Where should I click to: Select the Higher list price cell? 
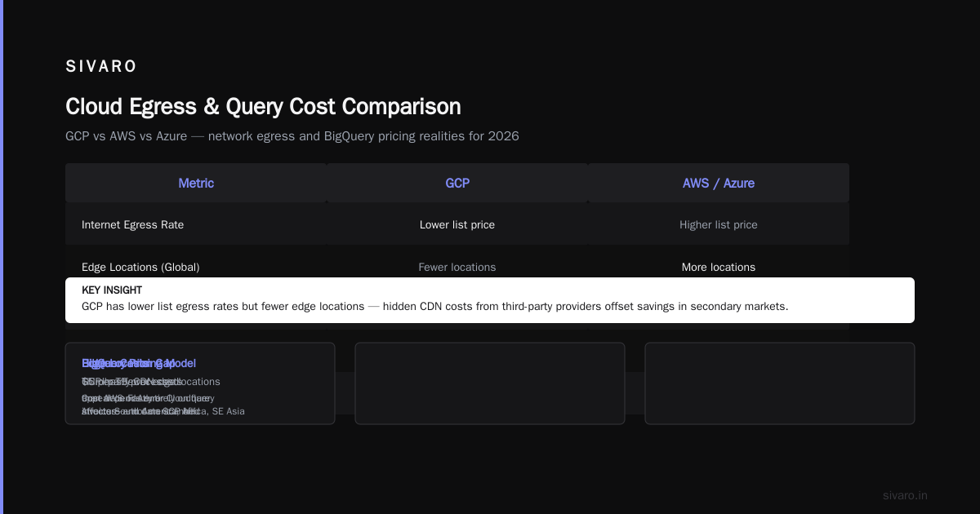tap(719, 224)
